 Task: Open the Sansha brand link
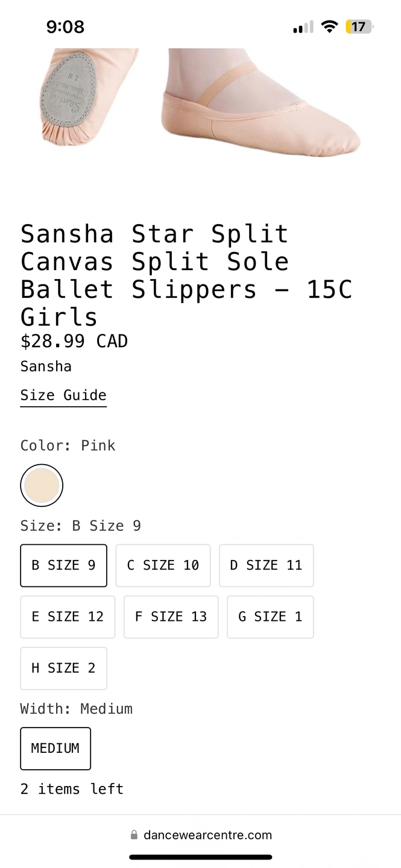coord(46,366)
